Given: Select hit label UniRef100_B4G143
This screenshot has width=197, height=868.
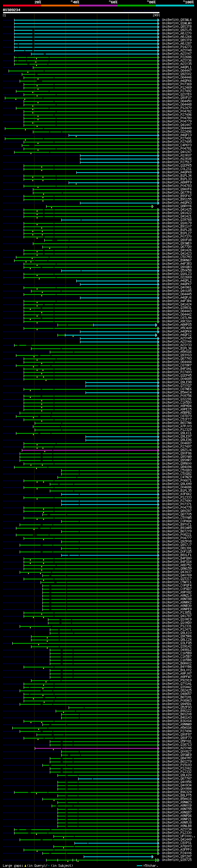Looking at the screenshot, I should click(177, 717).
